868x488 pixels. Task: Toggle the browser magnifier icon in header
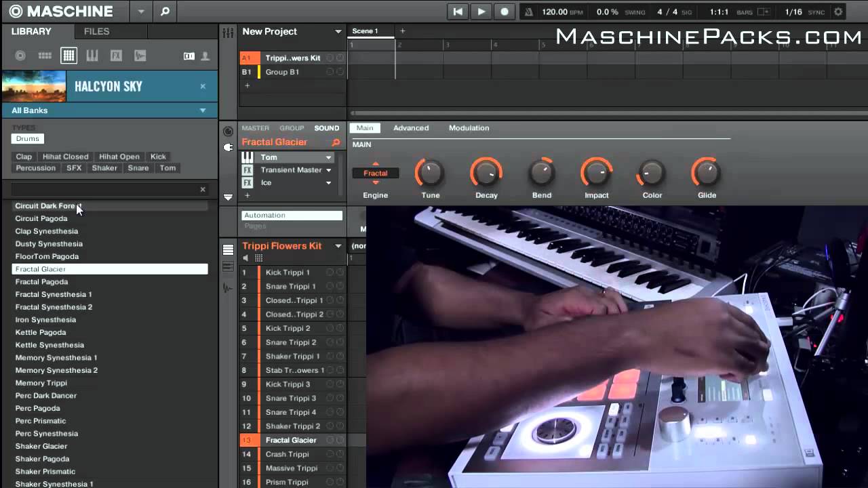coord(165,12)
